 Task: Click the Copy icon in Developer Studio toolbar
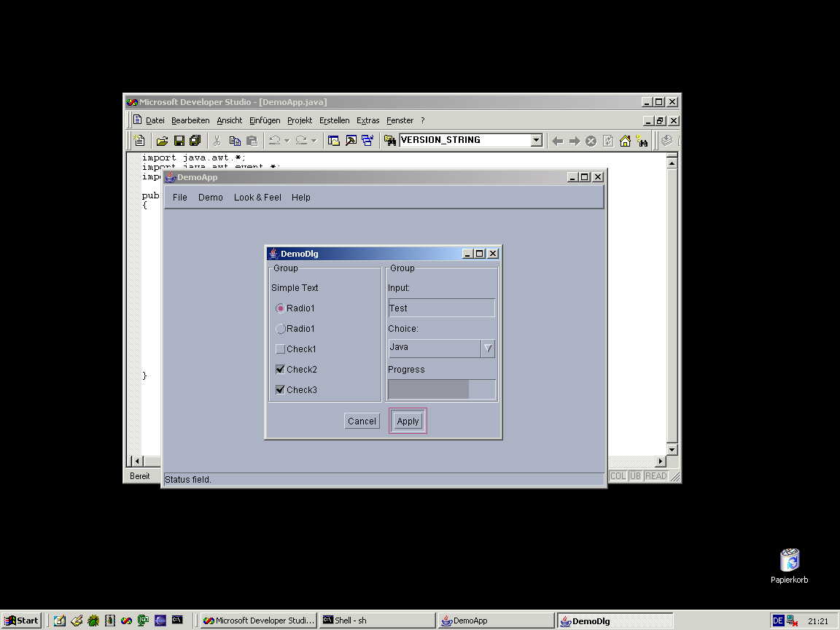[x=235, y=141]
